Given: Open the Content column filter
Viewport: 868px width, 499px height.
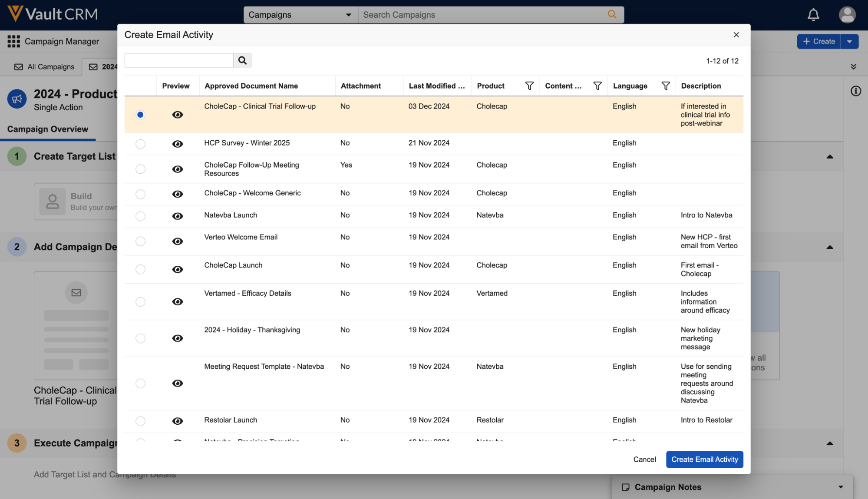Looking at the screenshot, I should [x=597, y=86].
